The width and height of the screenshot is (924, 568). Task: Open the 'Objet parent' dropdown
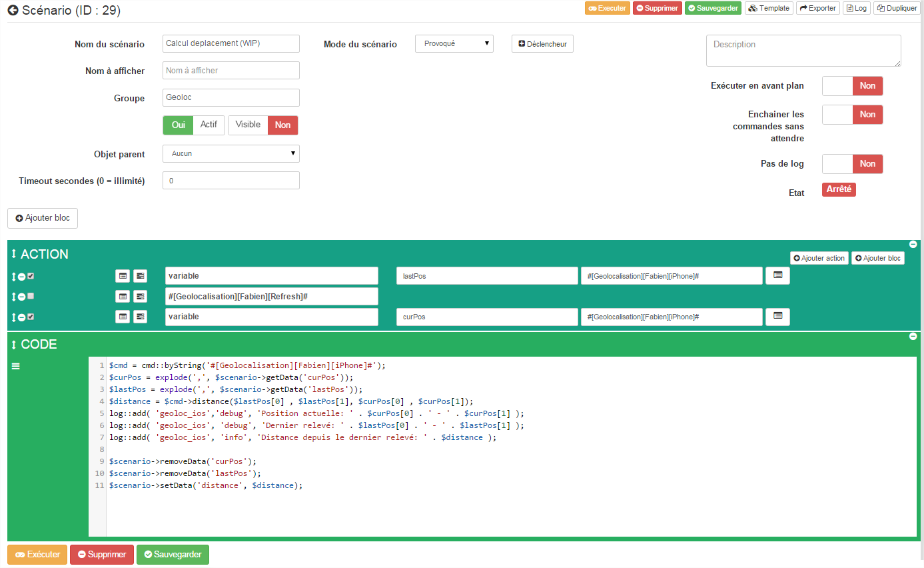click(231, 153)
